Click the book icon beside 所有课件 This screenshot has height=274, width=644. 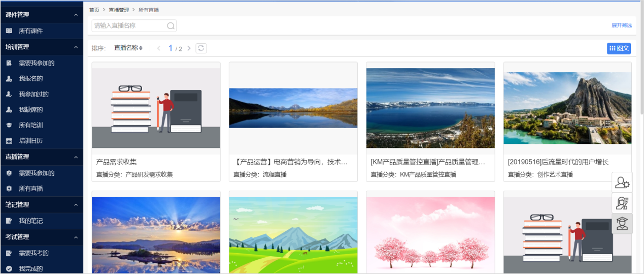(x=9, y=31)
